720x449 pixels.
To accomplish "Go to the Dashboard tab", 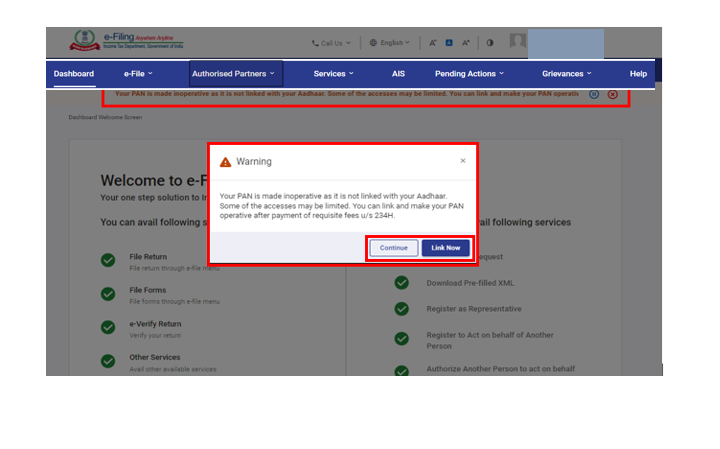I will point(74,74).
